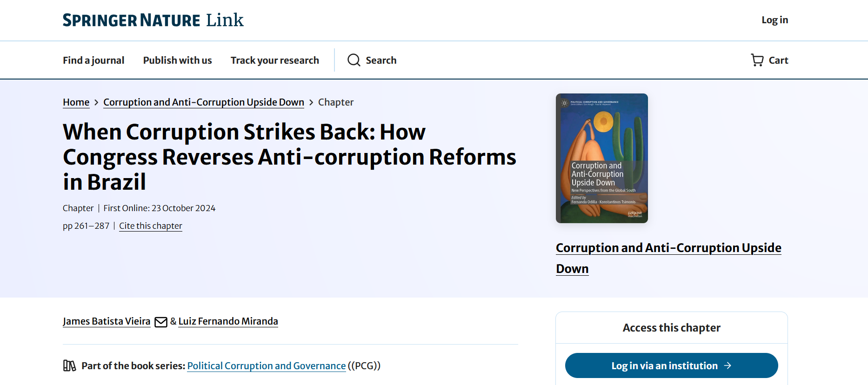Click the Springer Nature Link logo
This screenshot has width=868, height=385.
(153, 20)
